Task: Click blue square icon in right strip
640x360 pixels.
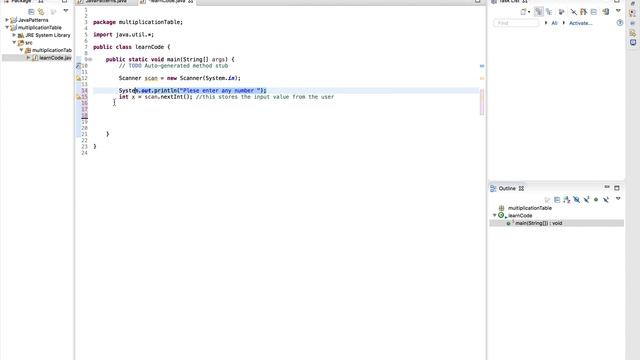Action: click(633, 42)
